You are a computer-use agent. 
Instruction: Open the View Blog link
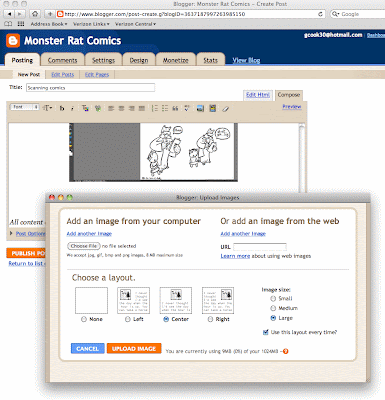pos(246,60)
